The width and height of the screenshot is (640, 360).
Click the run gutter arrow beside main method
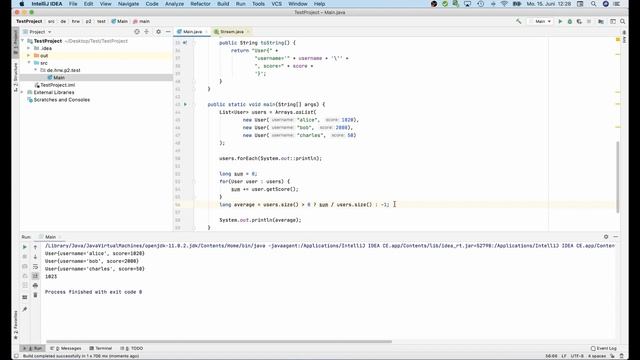[185, 104]
